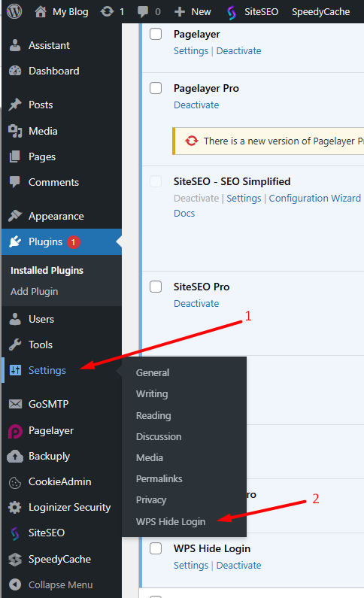
Task: Click the Dashboard gauge icon
Action: 15,71
